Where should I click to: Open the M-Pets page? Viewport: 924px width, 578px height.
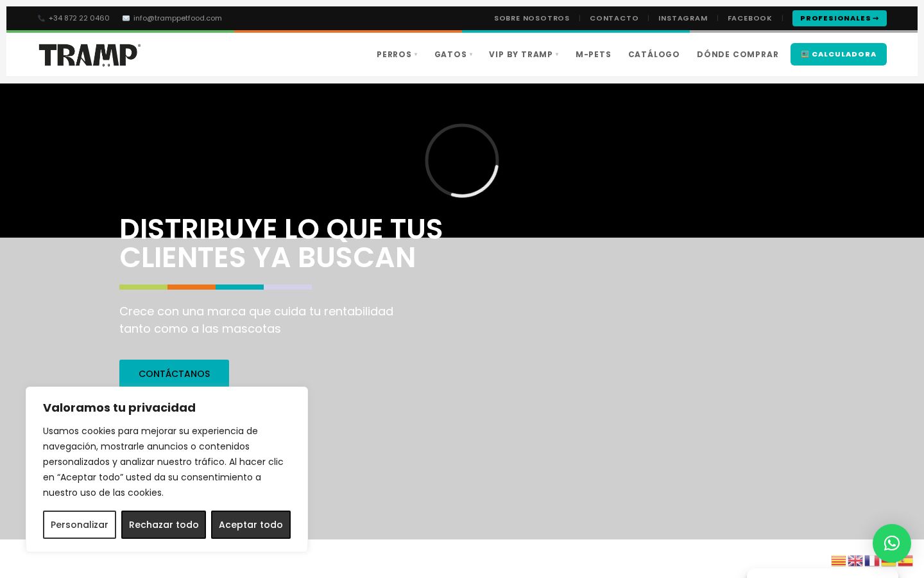click(594, 54)
